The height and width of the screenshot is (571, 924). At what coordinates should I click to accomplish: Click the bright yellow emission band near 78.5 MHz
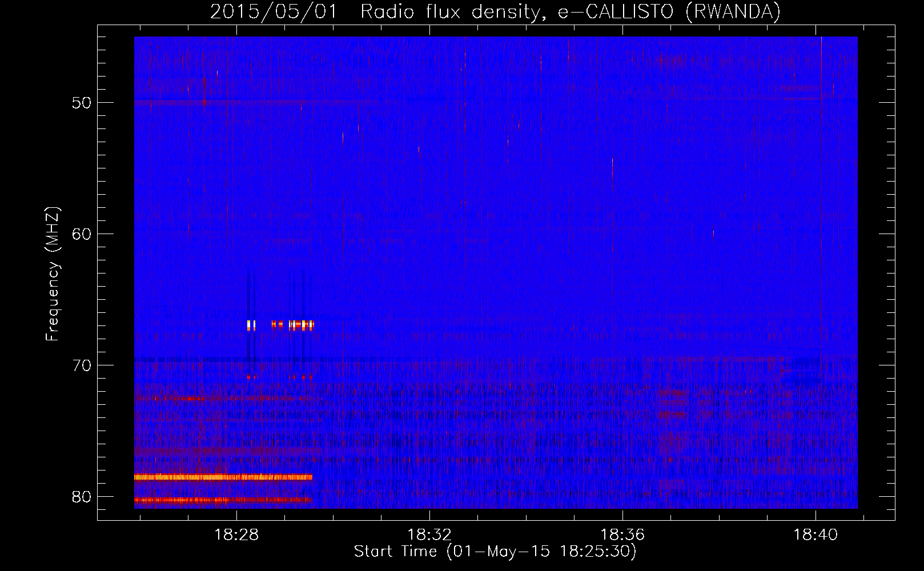(x=223, y=477)
